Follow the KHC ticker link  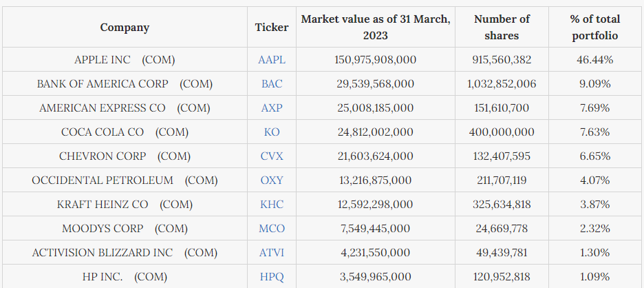tap(272, 205)
